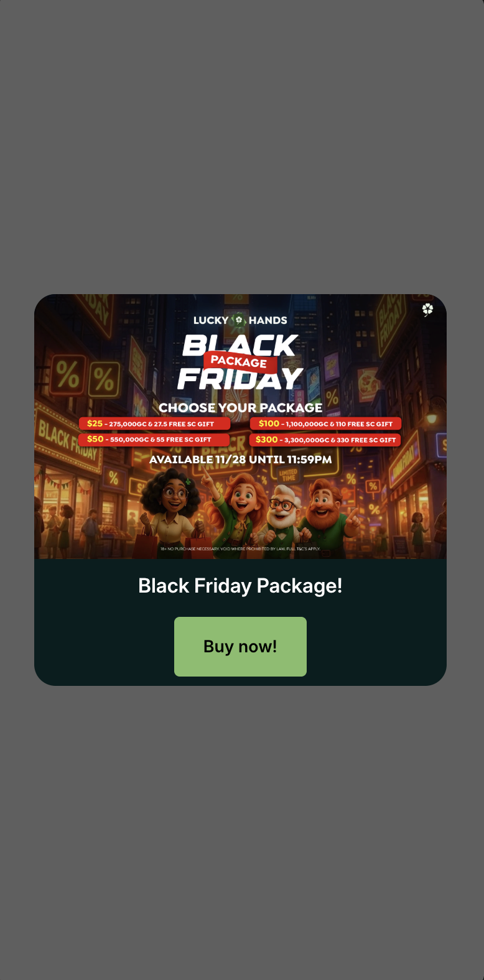Click the red PACKAGE ribbon label

coord(240,361)
